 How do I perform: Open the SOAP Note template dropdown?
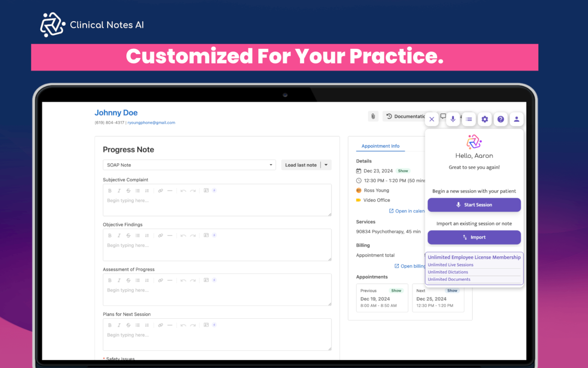[x=189, y=165]
